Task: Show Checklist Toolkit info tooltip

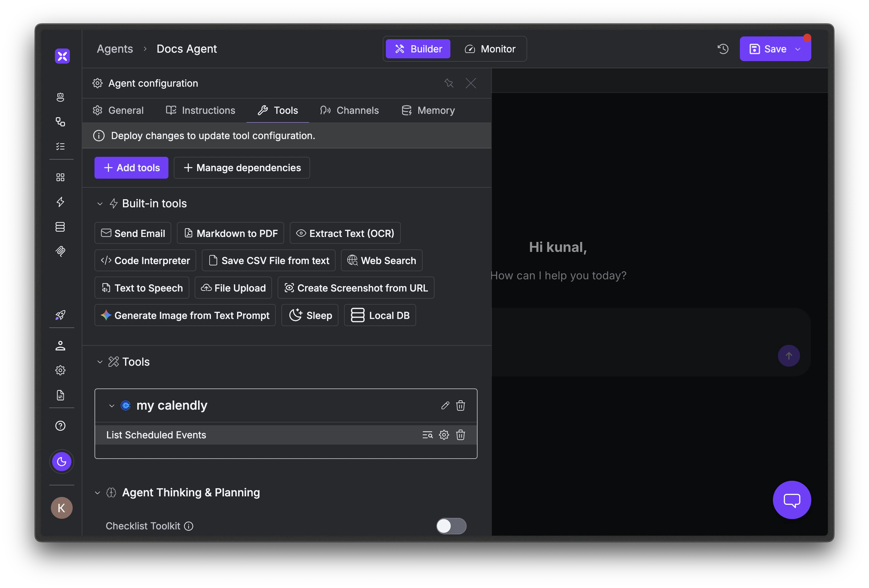Action: coord(189,526)
